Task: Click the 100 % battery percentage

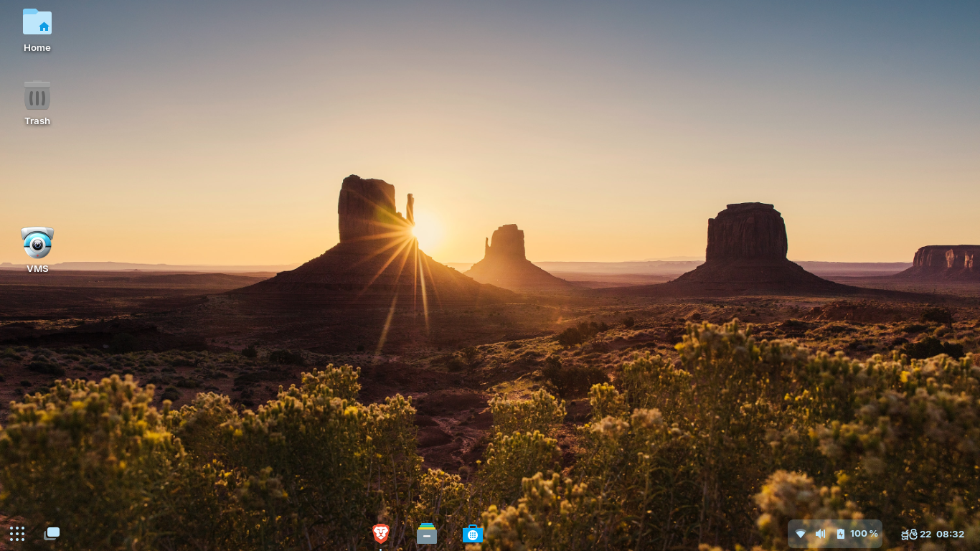Action: tap(864, 534)
